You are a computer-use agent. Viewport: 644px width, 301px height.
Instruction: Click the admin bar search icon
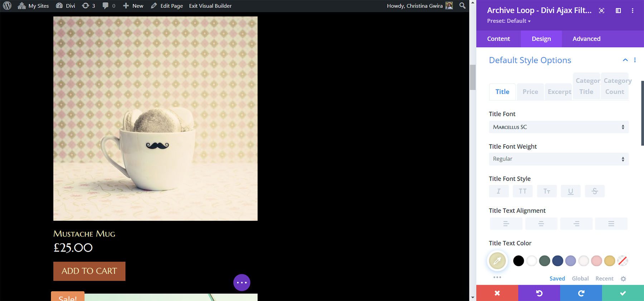pyautogui.click(x=462, y=6)
